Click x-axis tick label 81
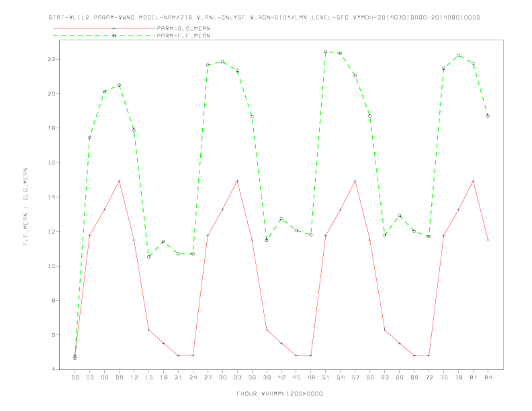The width and height of the screenshot is (532, 411). pos(474,377)
